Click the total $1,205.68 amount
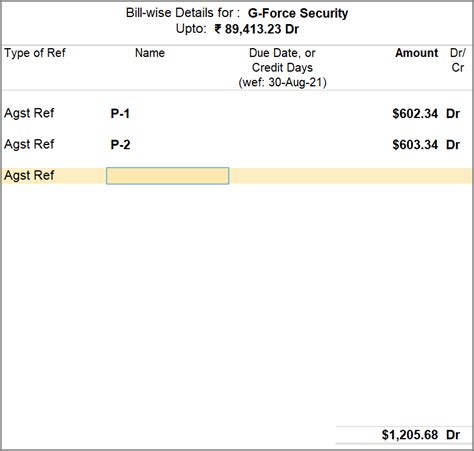Viewport: 474px width, 451px height. pyautogui.click(x=410, y=435)
